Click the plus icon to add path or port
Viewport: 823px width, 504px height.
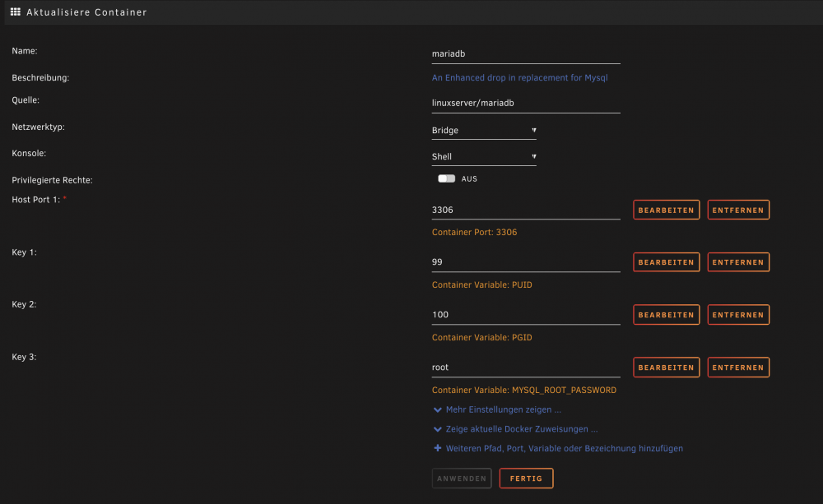coord(437,448)
